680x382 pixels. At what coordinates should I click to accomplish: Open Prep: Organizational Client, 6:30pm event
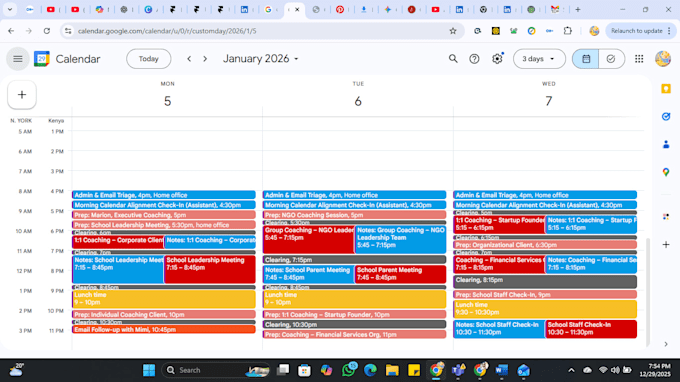click(545, 245)
